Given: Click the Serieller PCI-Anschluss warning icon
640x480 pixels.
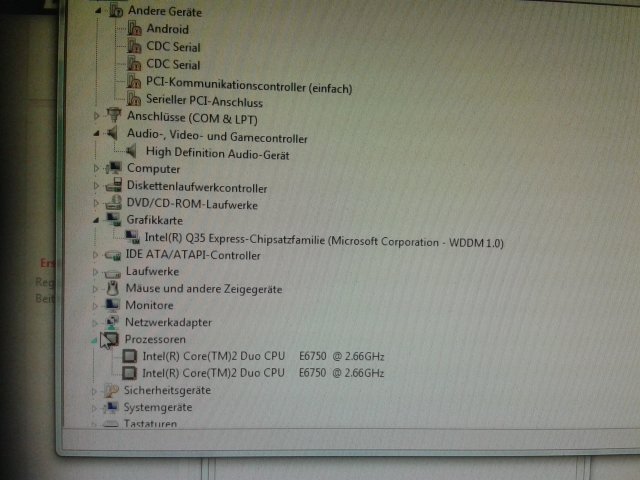Looking at the screenshot, I should [133, 98].
